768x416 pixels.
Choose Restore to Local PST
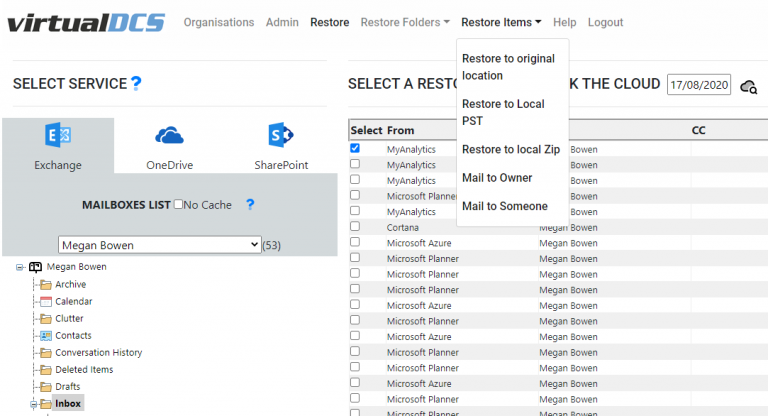click(x=503, y=112)
